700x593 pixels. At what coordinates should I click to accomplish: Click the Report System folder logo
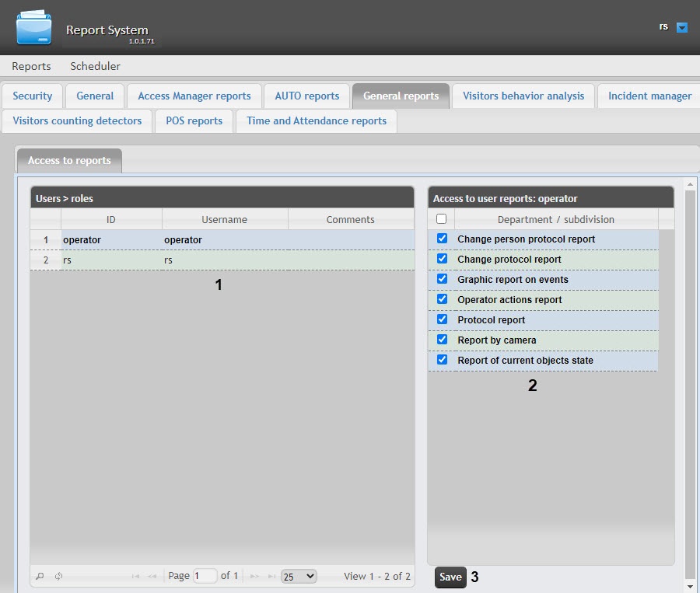(33, 27)
